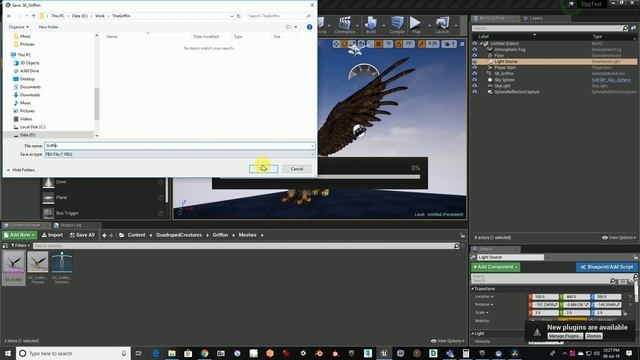Viewport: 640px width, 360px height.
Task: Click Cancel in the Save dialog
Action: coord(297,169)
